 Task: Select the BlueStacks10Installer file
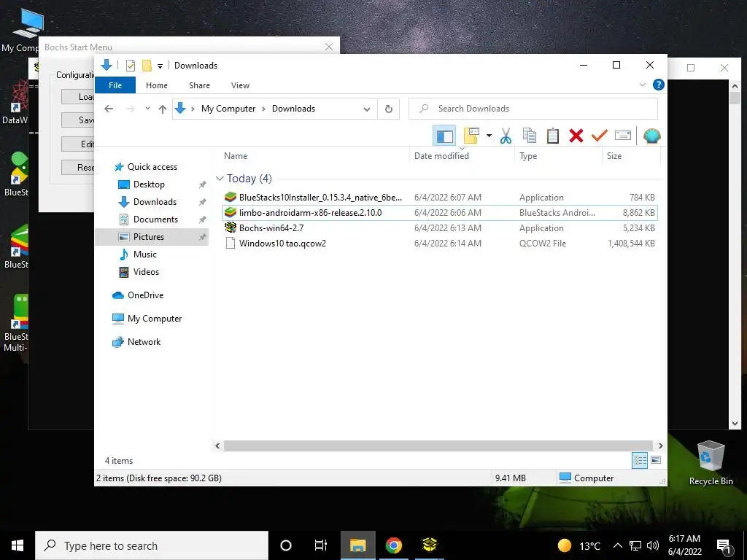[439, 197]
